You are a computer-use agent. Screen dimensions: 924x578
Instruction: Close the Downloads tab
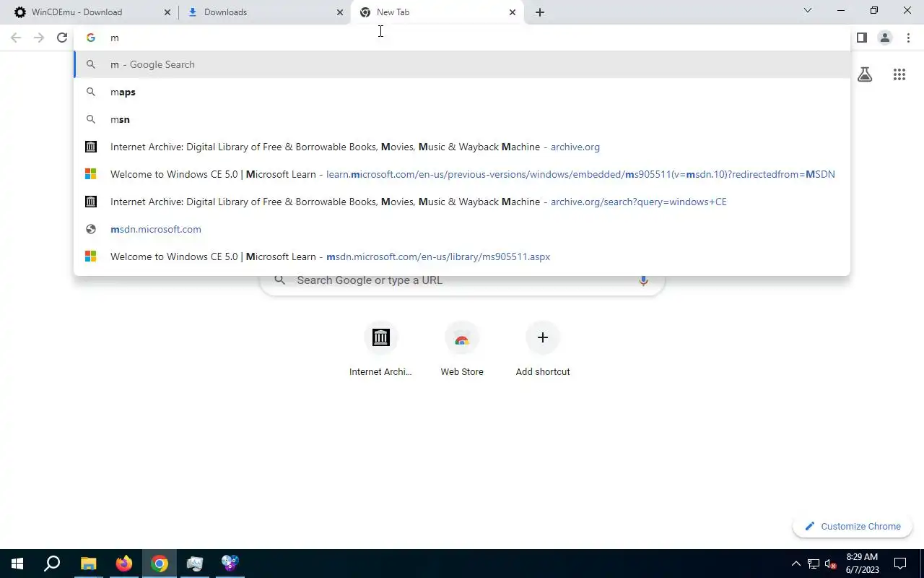point(340,12)
